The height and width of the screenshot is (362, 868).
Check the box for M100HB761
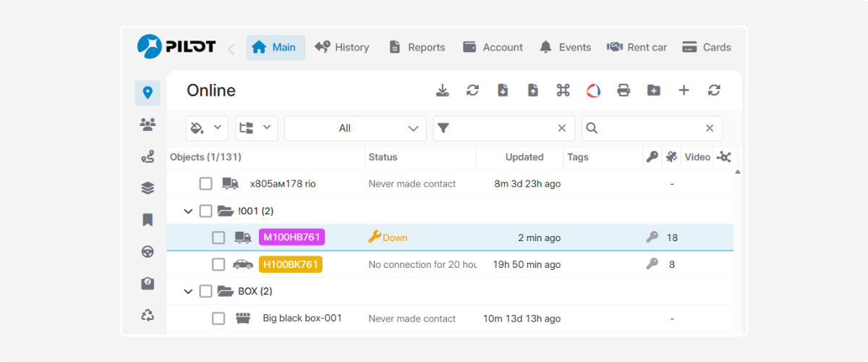218,237
